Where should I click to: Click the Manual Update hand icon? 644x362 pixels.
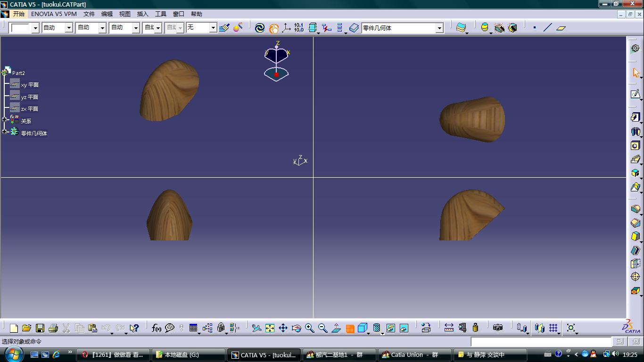tap(273, 28)
